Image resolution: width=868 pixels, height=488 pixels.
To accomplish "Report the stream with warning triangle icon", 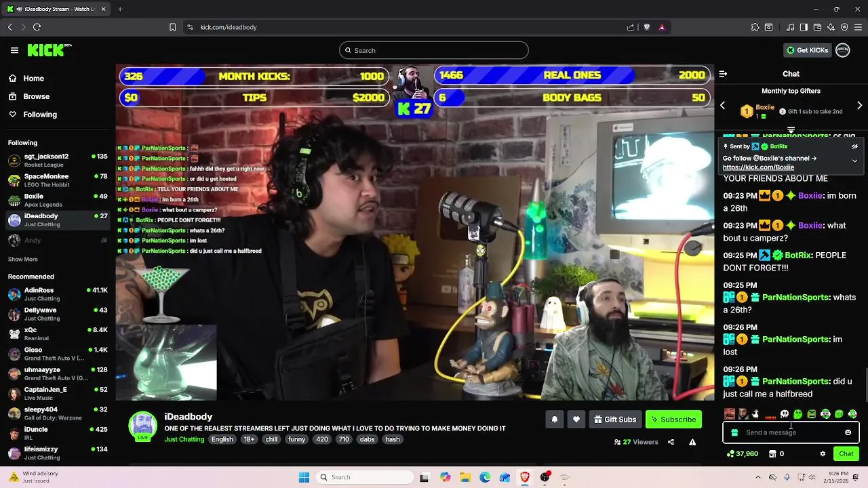I will 692,442.
